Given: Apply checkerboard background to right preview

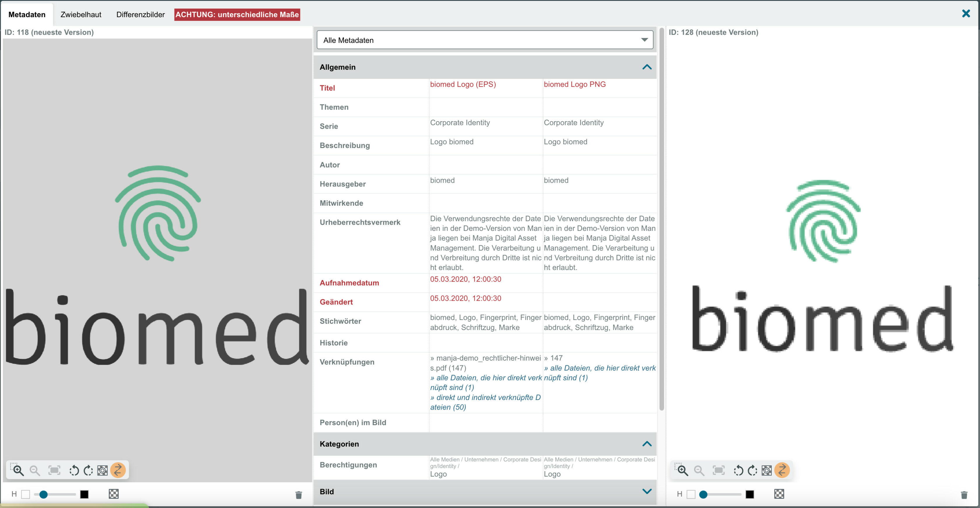Looking at the screenshot, I should coord(779,494).
